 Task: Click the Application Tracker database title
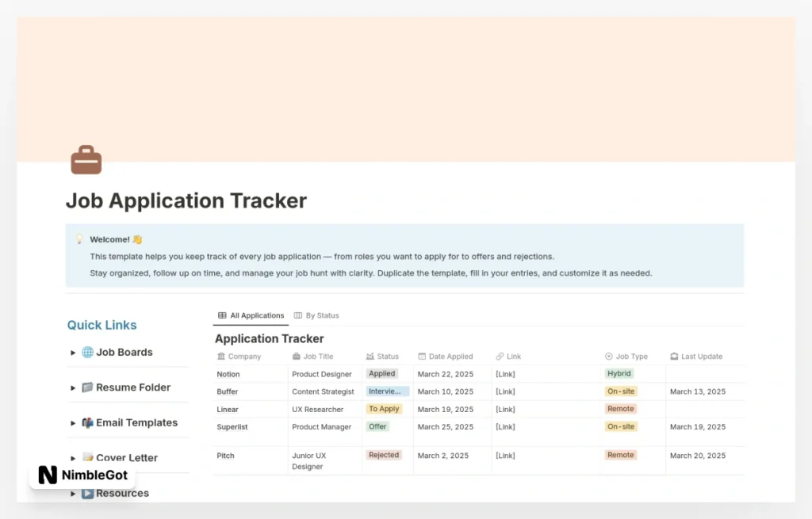[270, 338]
